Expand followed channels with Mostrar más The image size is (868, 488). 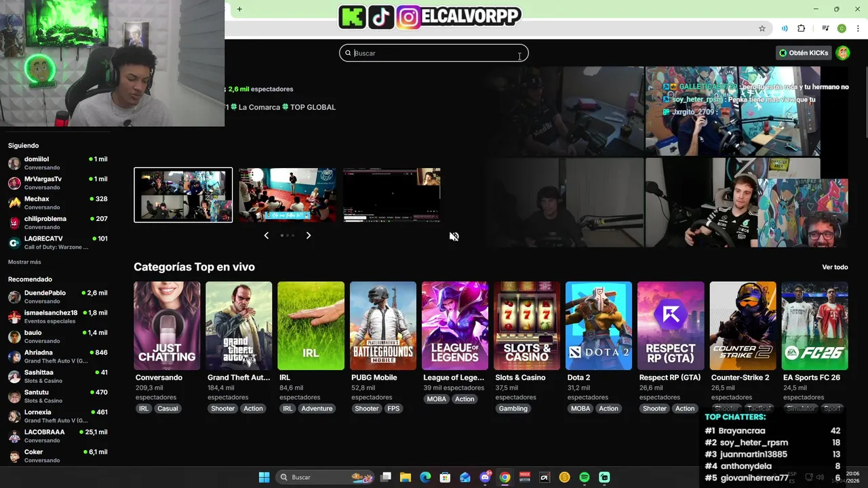coord(24,262)
